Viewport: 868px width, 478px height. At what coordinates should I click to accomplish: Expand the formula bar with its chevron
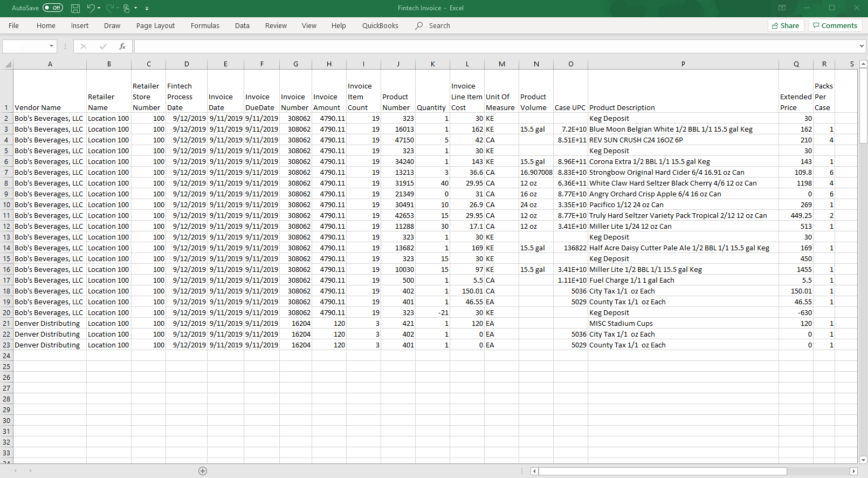pos(862,46)
